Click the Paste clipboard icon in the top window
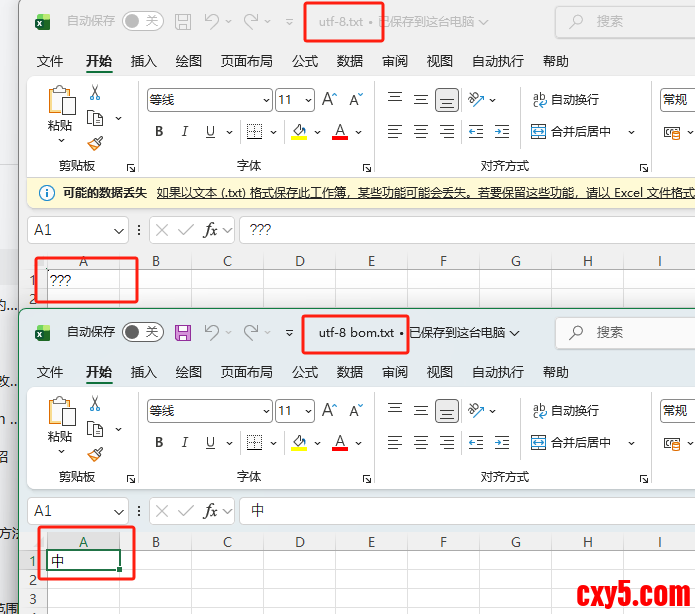This screenshot has height=614, width=695. point(62,101)
